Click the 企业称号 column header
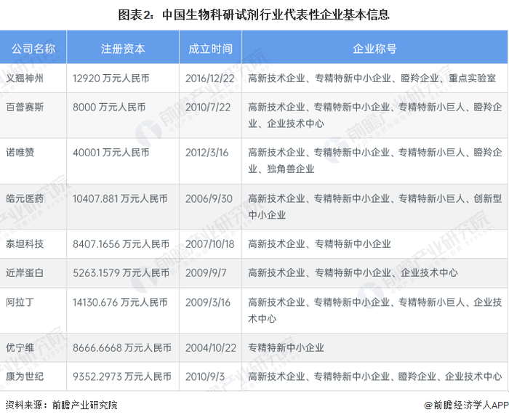 [374, 49]
